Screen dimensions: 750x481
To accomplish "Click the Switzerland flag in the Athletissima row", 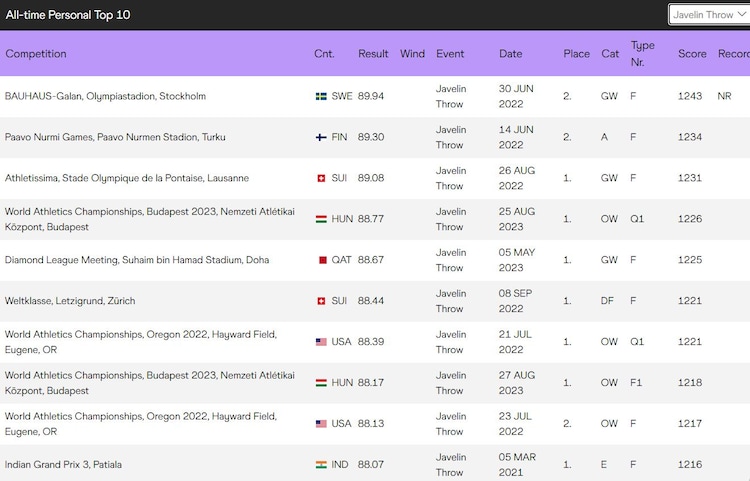I will [321, 178].
